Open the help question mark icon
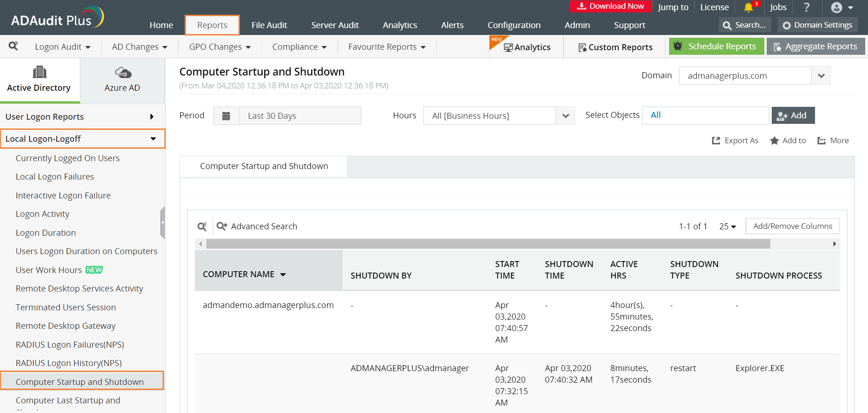 point(806,7)
